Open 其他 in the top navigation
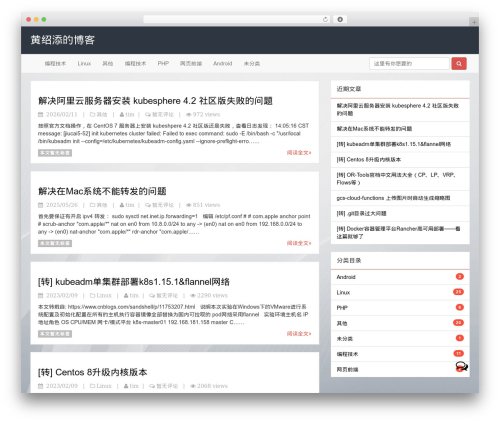This screenshot has width=500, height=423. click(x=107, y=63)
